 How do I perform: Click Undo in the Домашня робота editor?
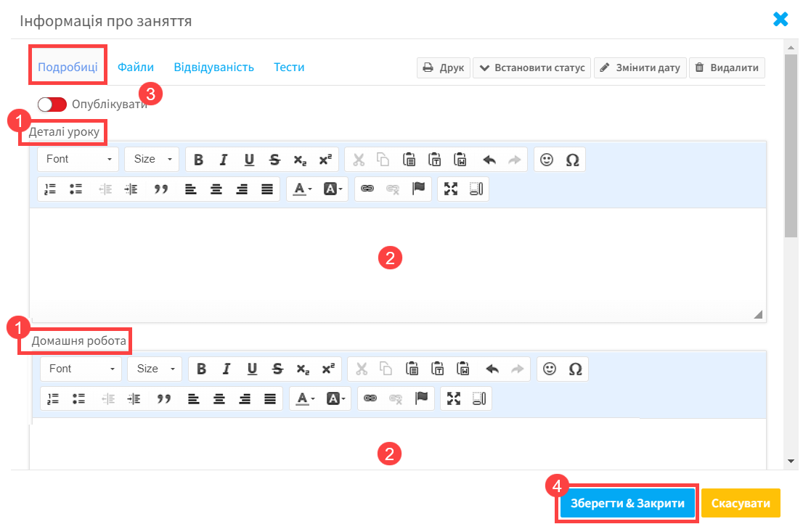click(492, 369)
